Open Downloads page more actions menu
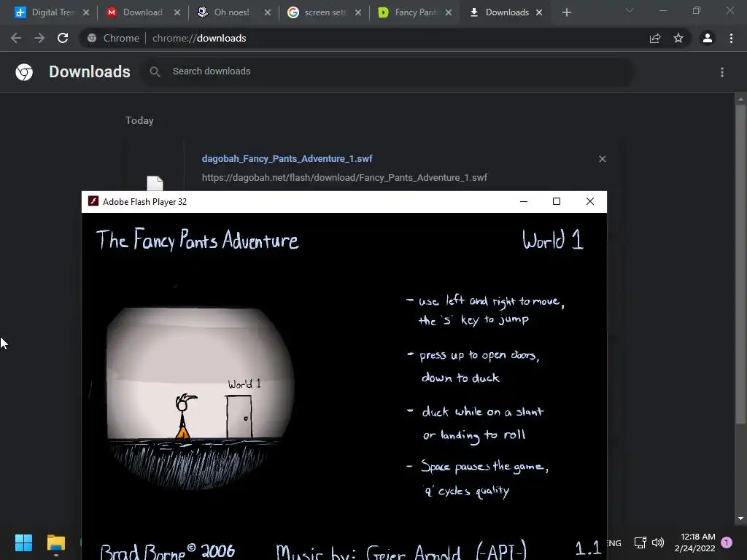747x560 pixels. [722, 72]
